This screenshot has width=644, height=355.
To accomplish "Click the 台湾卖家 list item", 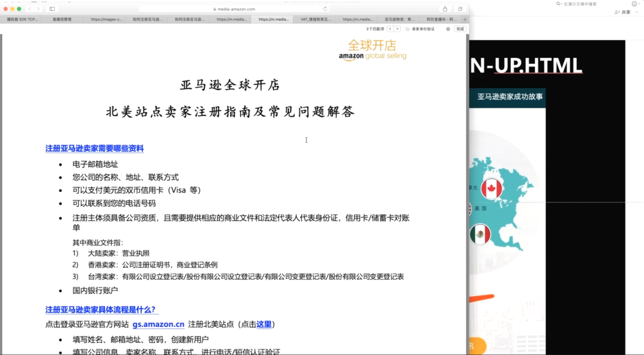I will tap(238, 277).
